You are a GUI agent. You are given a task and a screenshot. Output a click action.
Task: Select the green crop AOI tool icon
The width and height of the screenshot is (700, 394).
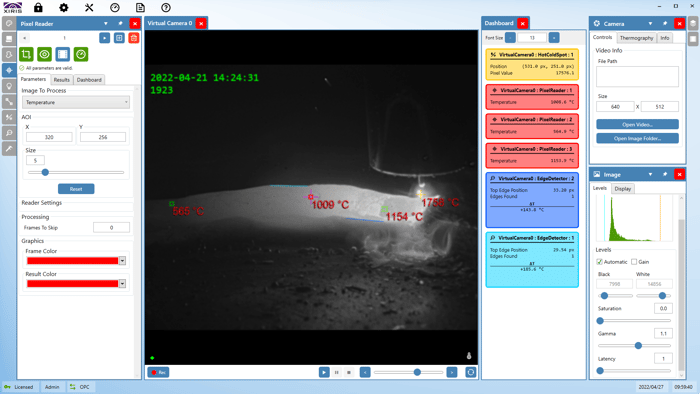26,54
